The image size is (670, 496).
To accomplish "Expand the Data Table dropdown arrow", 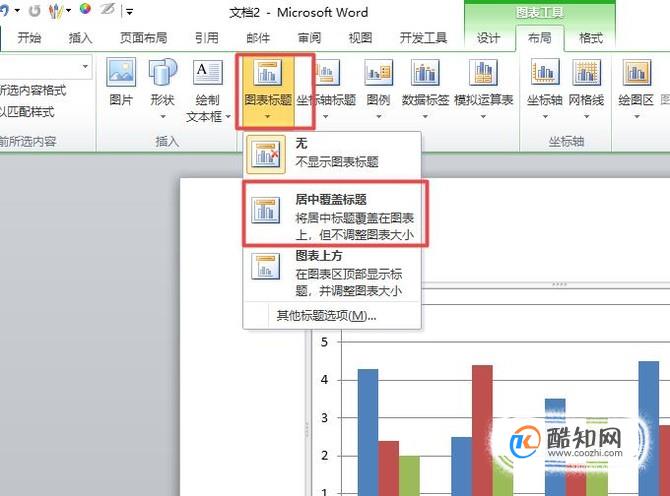I will click(x=483, y=116).
